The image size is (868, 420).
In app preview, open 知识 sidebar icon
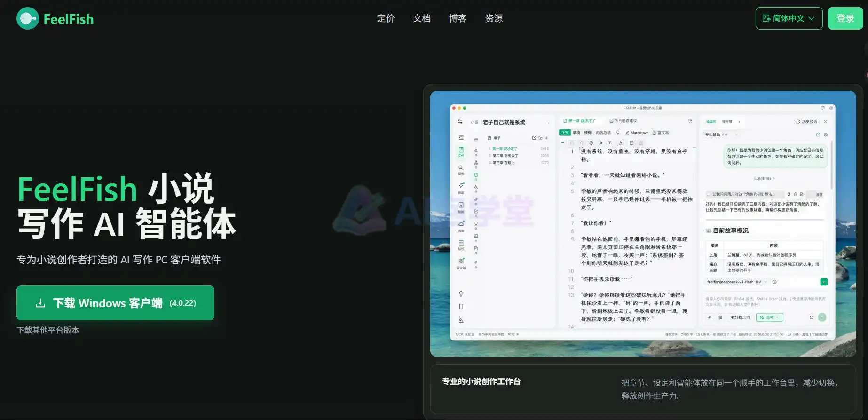(x=461, y=245)
